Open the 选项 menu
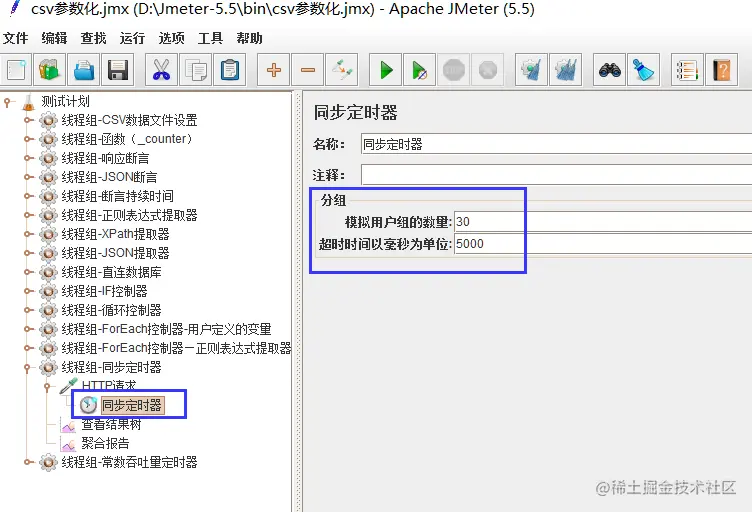This screenshot has width=752, height=512. tap(172, 38)
